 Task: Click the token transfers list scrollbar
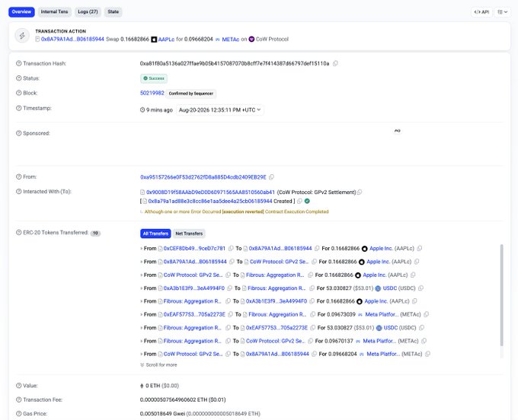pos(501,295)
